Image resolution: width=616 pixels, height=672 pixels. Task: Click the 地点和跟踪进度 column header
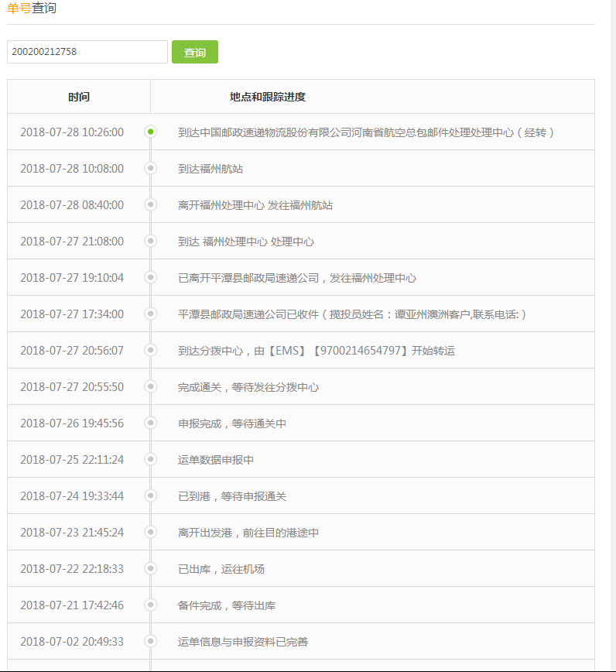pos(268,97)
